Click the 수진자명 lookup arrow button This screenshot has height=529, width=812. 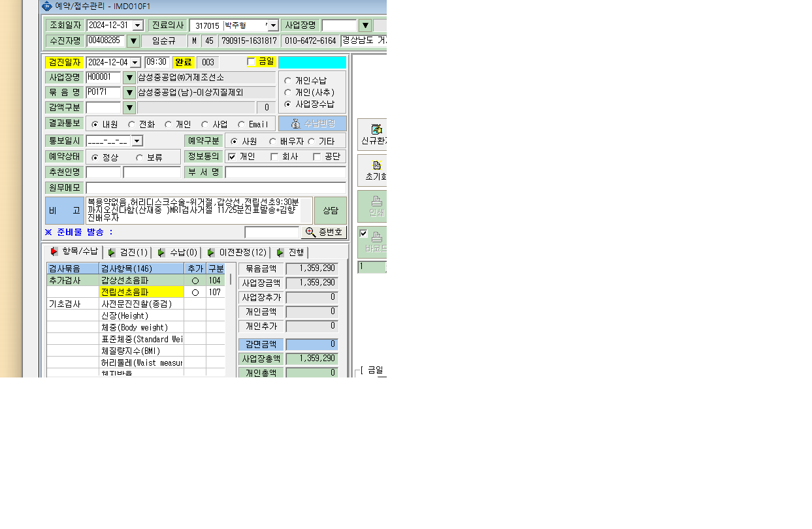133,41
